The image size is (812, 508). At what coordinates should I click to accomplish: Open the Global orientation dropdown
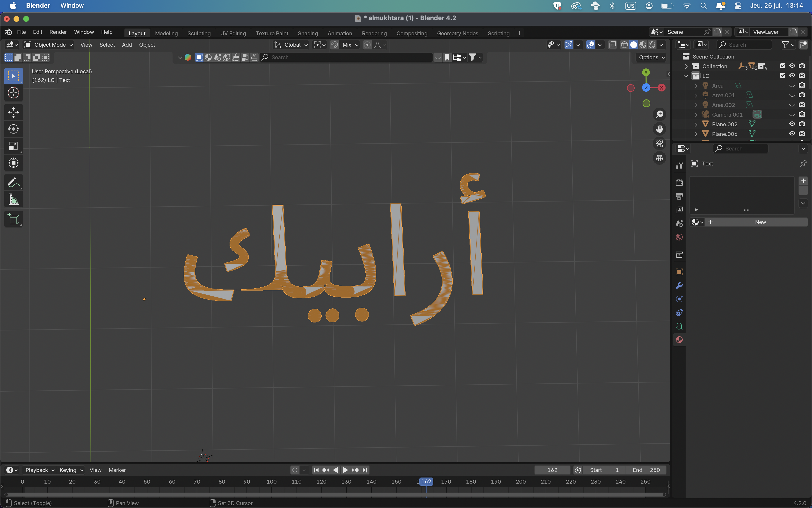291,45
